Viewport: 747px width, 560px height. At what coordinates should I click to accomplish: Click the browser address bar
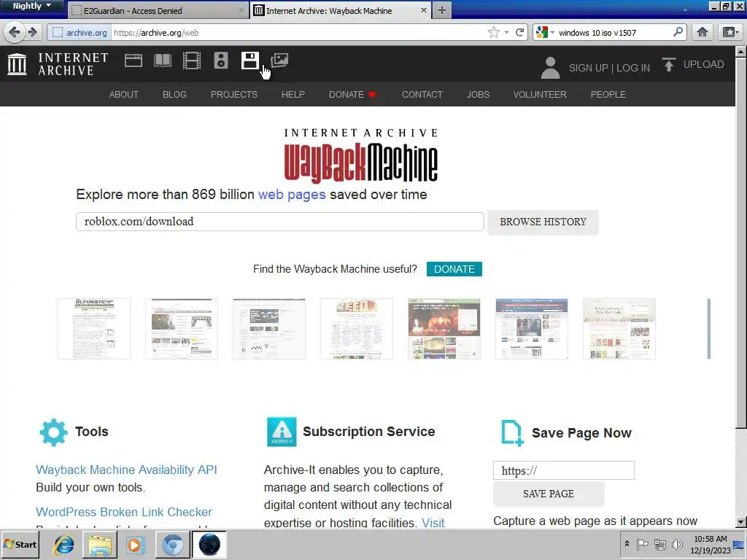[x=298, y=32]
